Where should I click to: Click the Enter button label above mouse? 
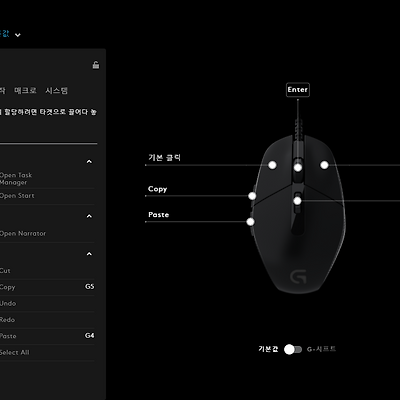point(298,90)
